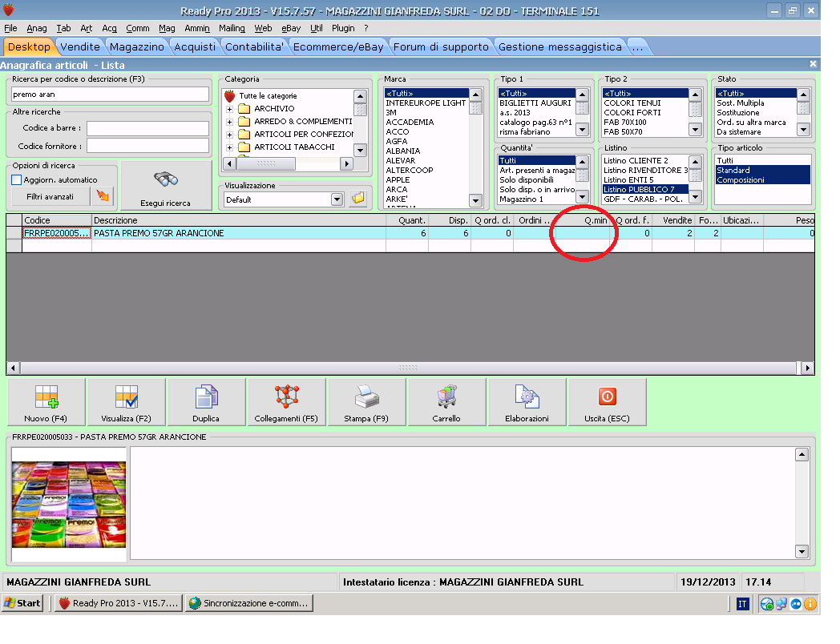Open the Mag menu

(167, 28)
